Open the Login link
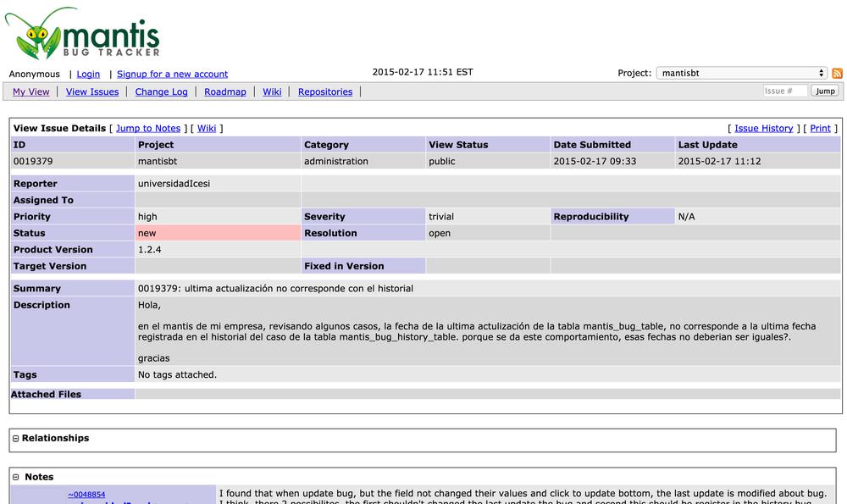This screenshot has height=504, width=847. pyautogui.click(x=88, y=74)
